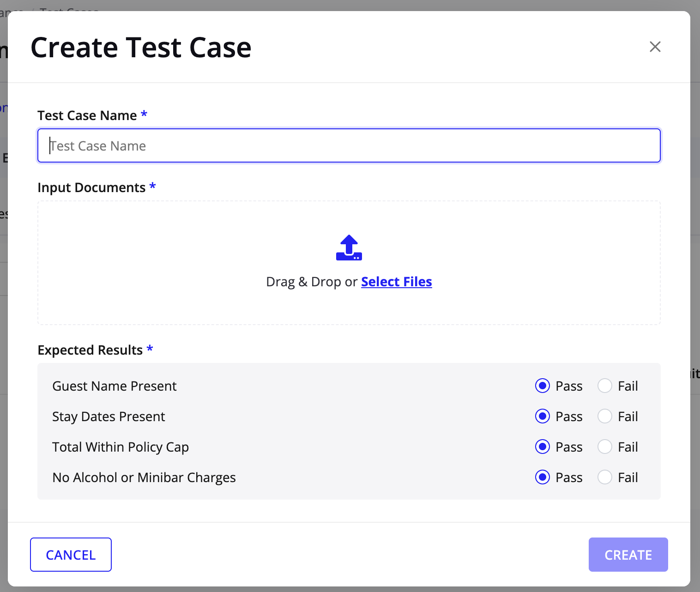The image size is (700, 592).
Task: Click the No Alcohol or Minibar Charges label
Action: (144, 477)
